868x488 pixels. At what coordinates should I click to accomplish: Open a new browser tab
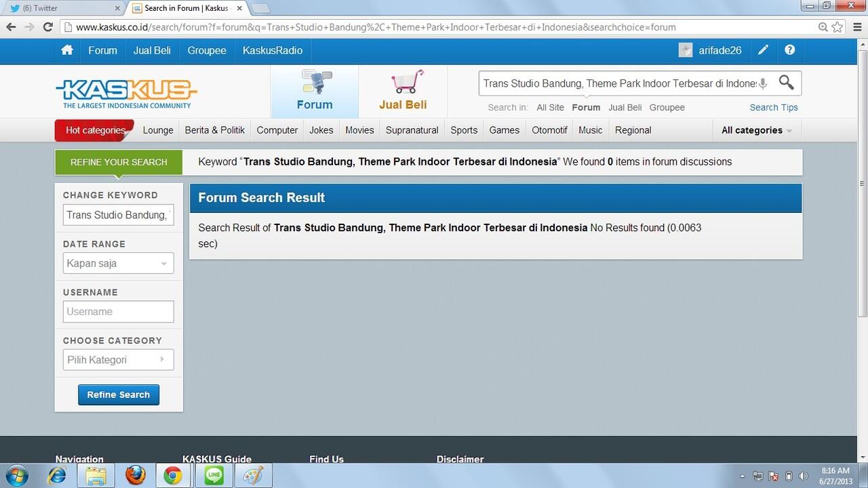click(x=260, y=8)
